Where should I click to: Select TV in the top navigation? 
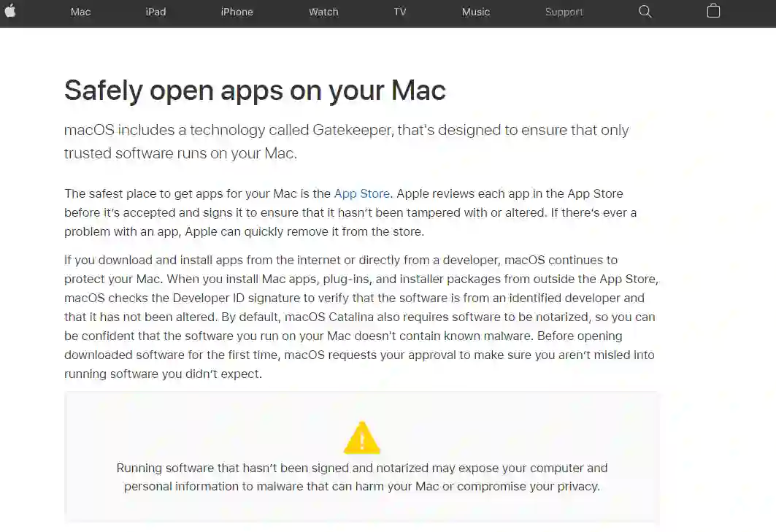400,12
